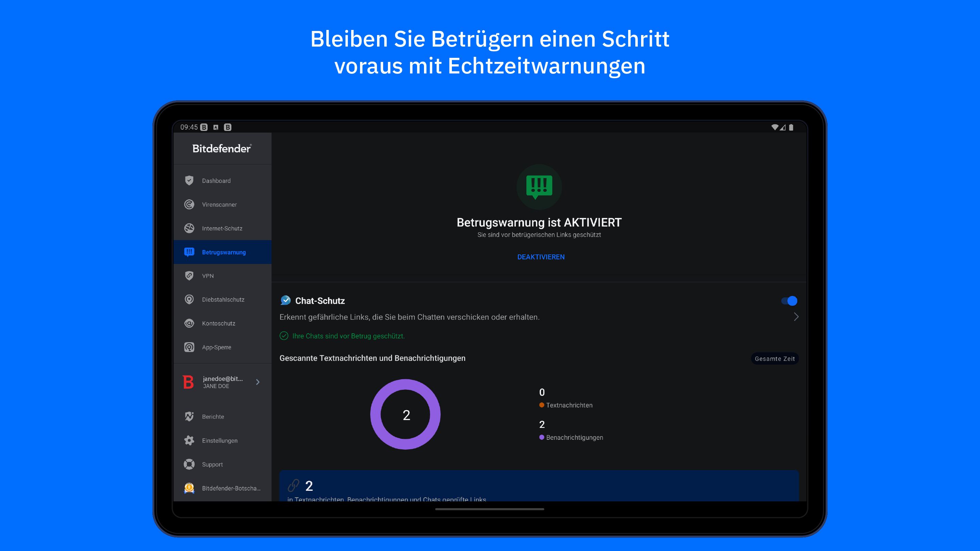Click the VPN shield link icon

189,276
